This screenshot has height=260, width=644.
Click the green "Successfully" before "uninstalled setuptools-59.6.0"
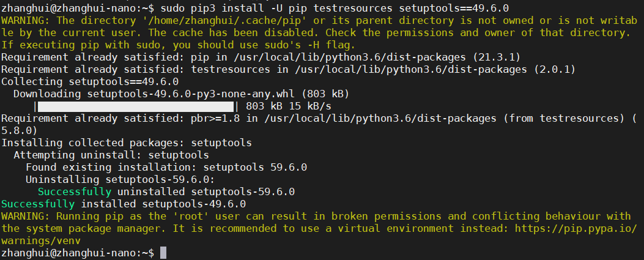[74, 191]
